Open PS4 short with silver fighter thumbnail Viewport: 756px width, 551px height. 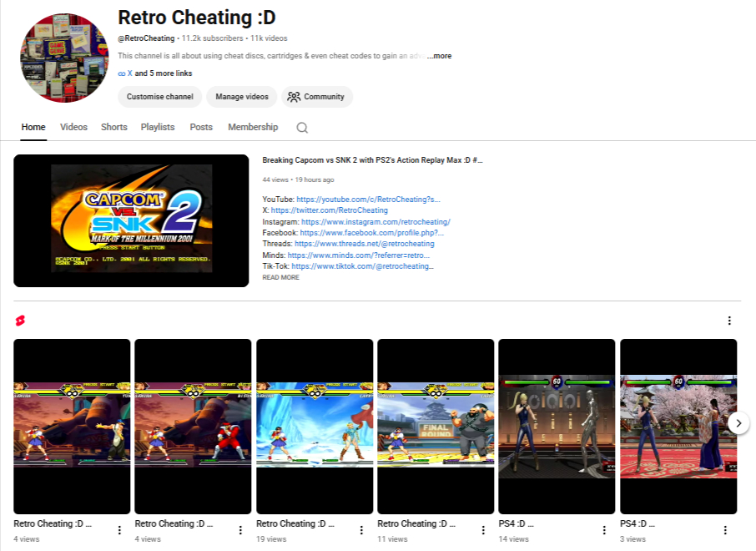click(x=557, y=427)
